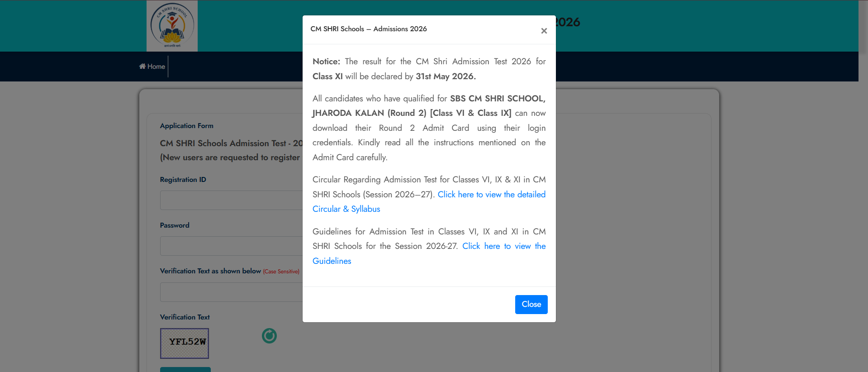Click the '(Case Sensitive)' red note
This screenshot has width=868, height=372.
[x=281, y=272]
